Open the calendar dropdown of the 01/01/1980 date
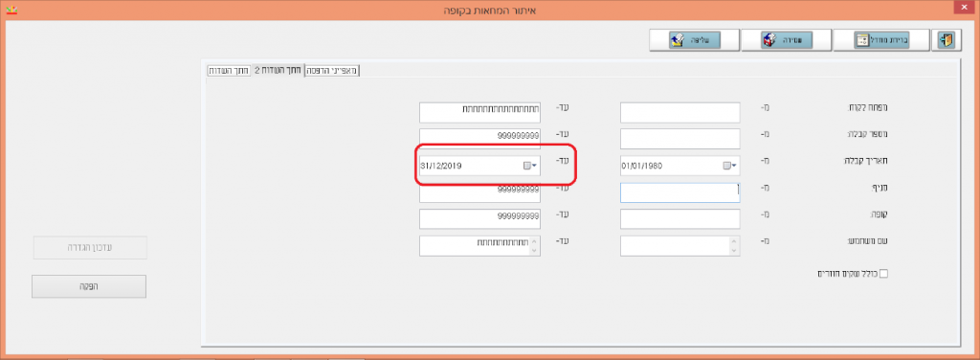Viewport: 980px width, 360px height. [x=730, y=166]
